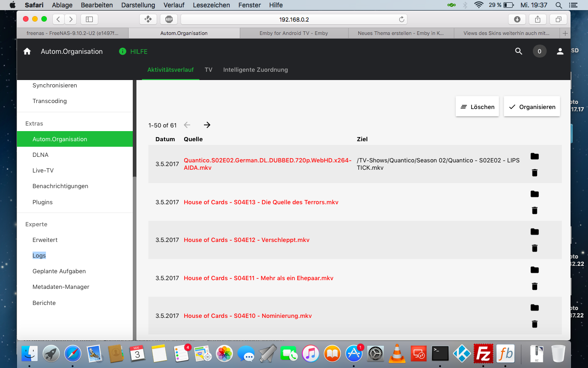The width and height of the screenshot is (588, 368).
Task: Open new tab plus button
Action: 565,33
